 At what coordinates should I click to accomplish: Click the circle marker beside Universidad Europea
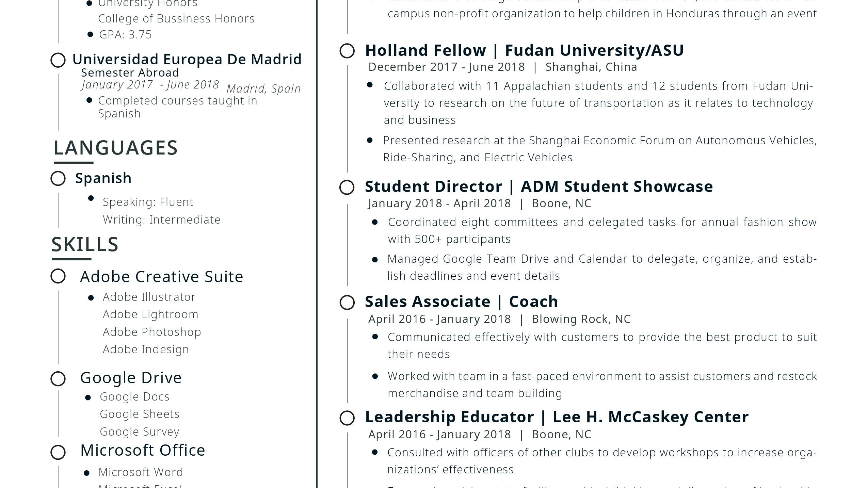click(x=58, y=60)
